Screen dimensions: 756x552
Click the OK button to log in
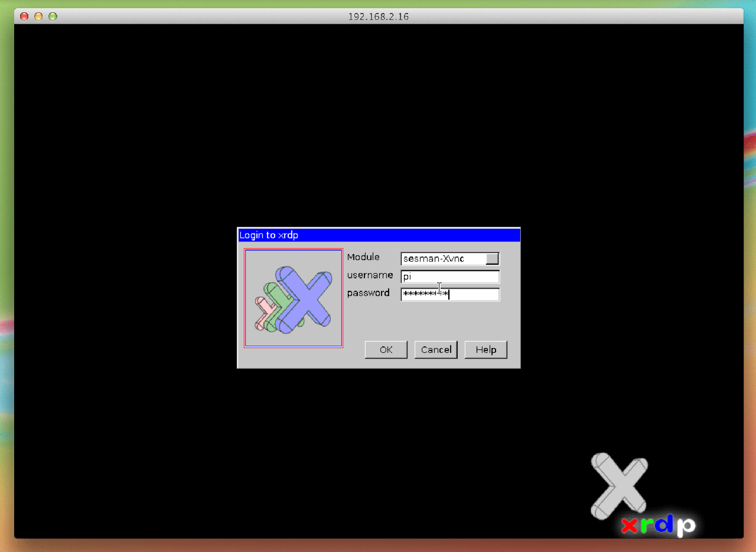point(386,350)
